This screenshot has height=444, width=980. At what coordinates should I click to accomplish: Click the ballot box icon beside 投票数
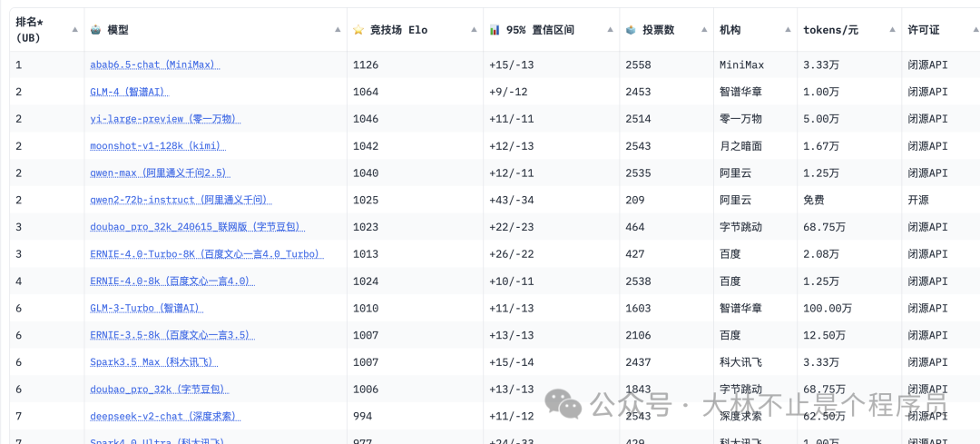[631, 29]
